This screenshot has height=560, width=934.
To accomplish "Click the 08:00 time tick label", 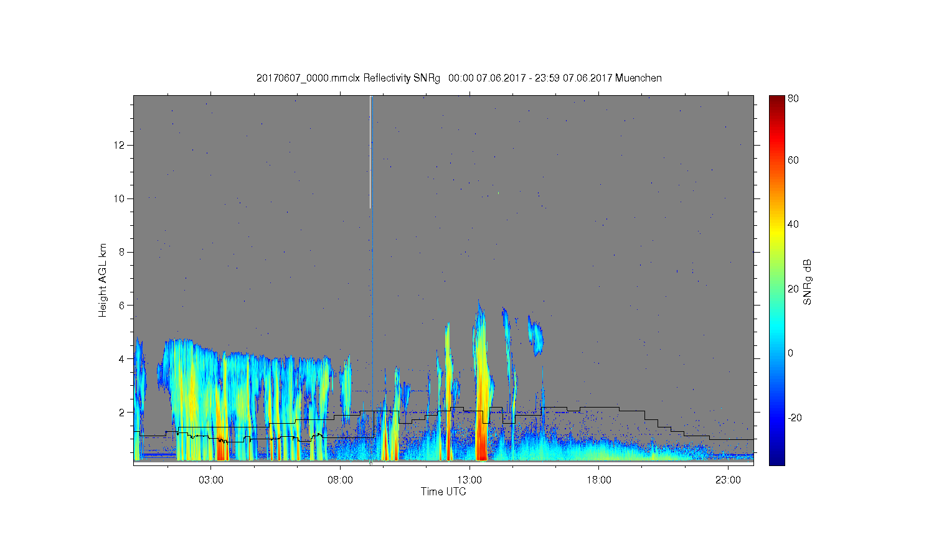I will 340,480.
